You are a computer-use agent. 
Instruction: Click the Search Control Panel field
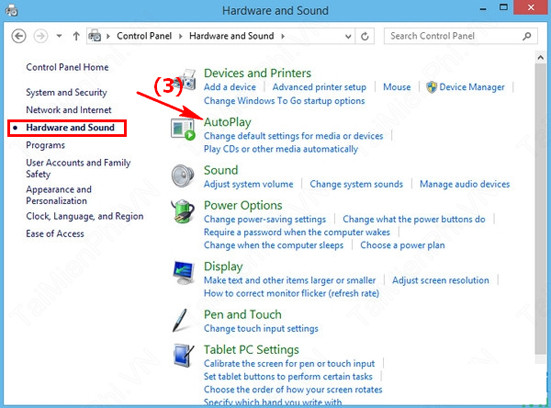click(461, 36)
